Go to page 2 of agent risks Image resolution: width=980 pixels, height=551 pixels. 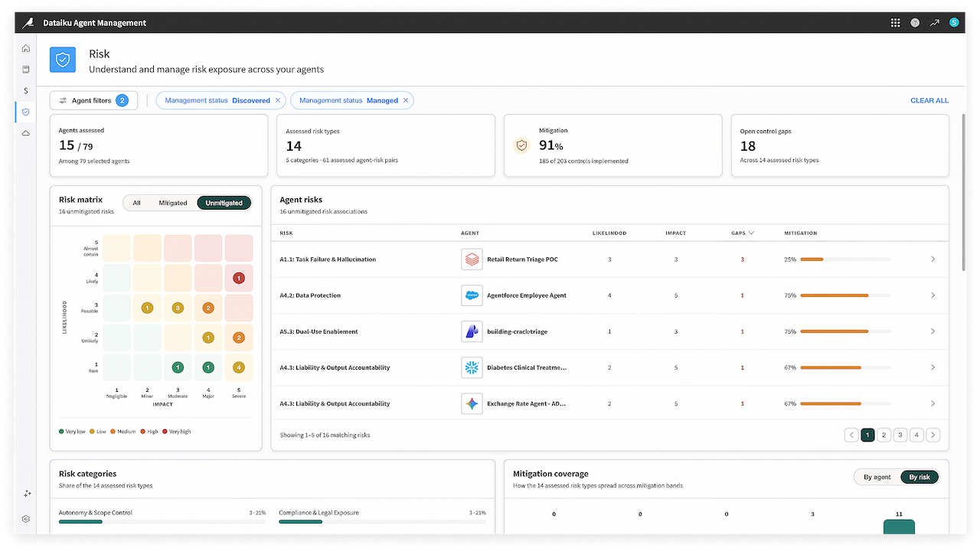(884, 435)
